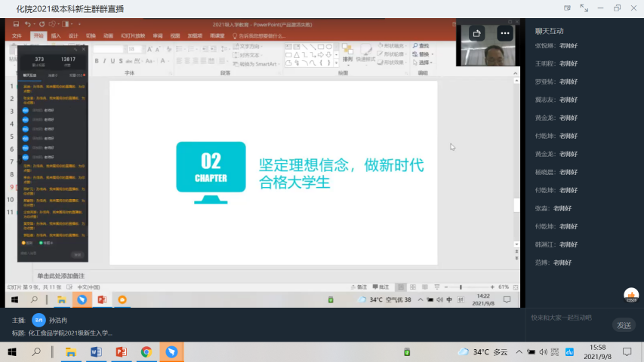
Task: Click orange app icon on host's shared taskbar
Action: point(122,300)
